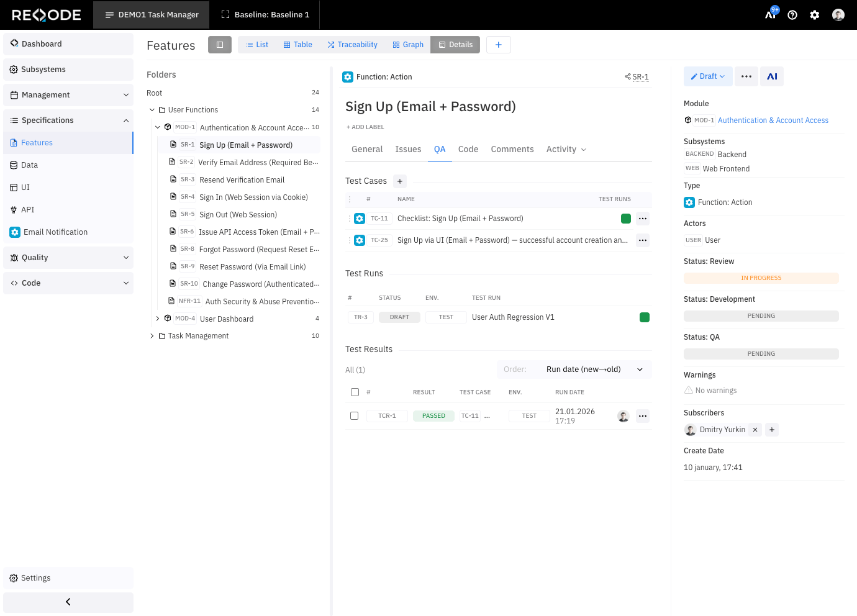Switch to Traceability view

(x=352, y=45)
